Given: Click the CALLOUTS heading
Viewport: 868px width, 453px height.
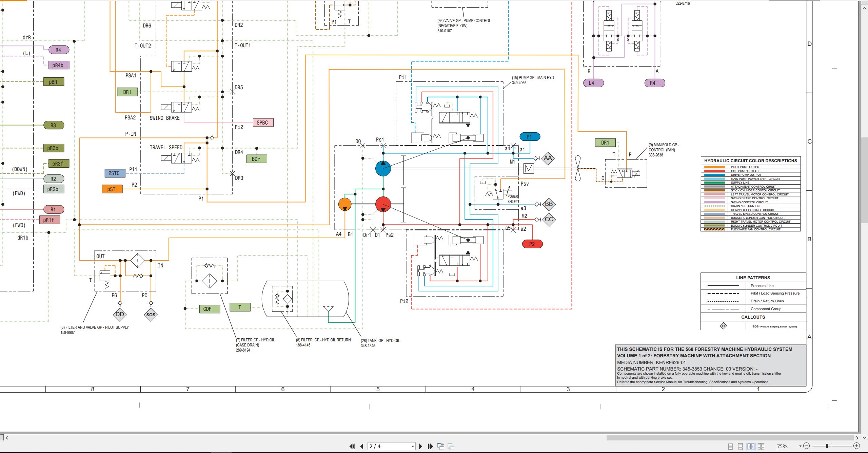Looking at the screenshot, I should (x=753, y=317).
